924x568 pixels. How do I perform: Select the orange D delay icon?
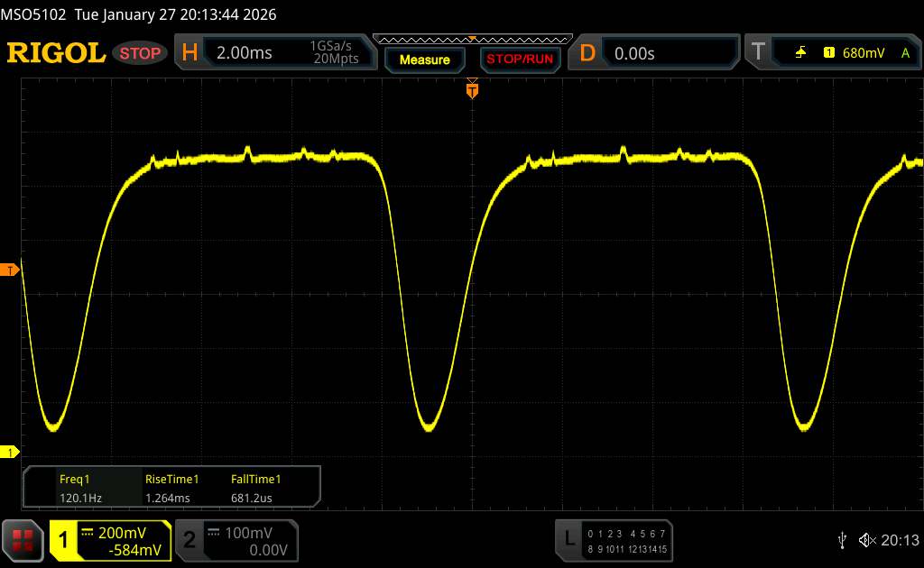coord(587,53)
